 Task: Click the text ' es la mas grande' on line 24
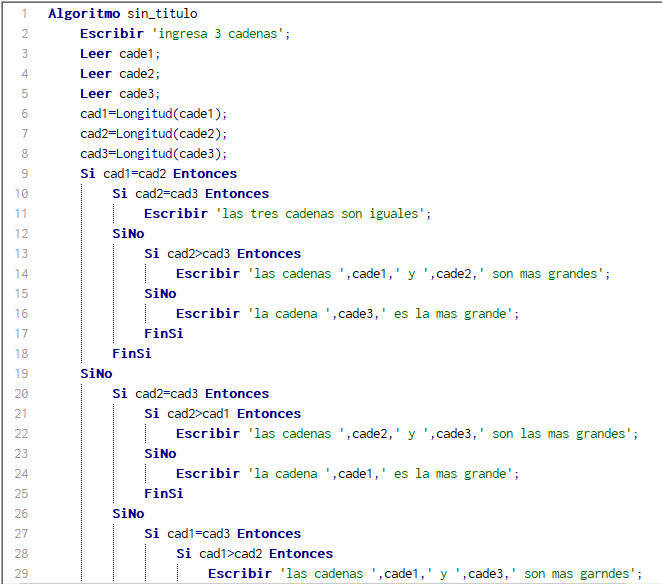(446, 474)
